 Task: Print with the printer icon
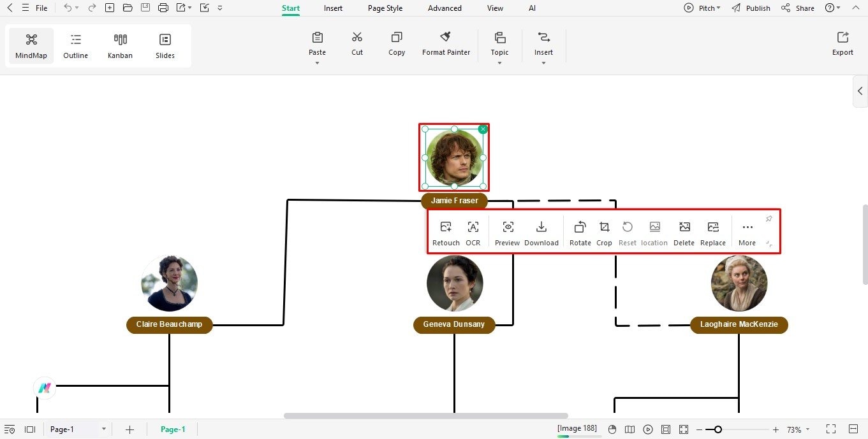pos(163,8)
